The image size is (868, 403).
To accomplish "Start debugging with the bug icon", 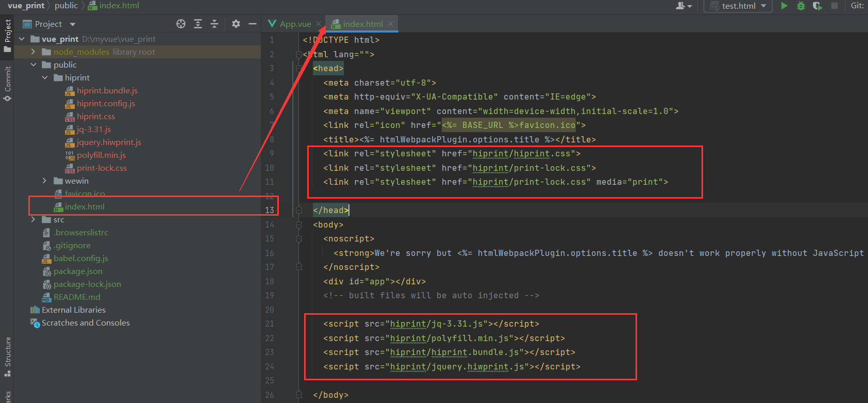I will (800, 6).
